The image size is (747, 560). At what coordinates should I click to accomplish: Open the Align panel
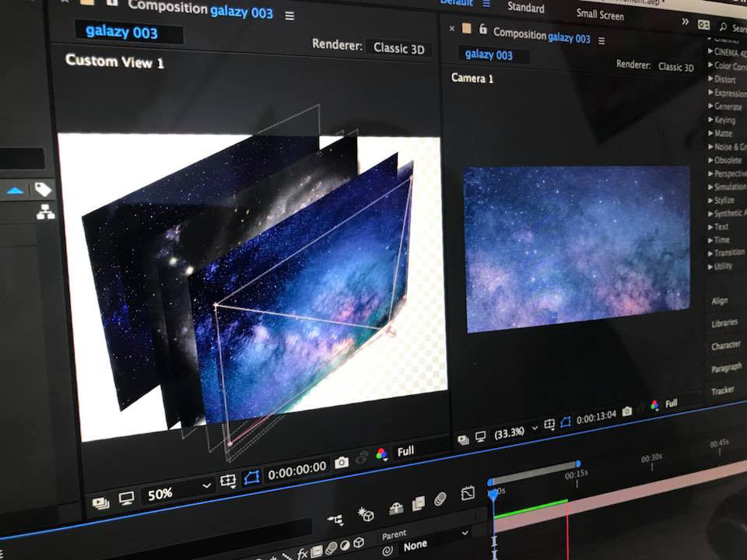pyautogui.click(x=720, y=301)
